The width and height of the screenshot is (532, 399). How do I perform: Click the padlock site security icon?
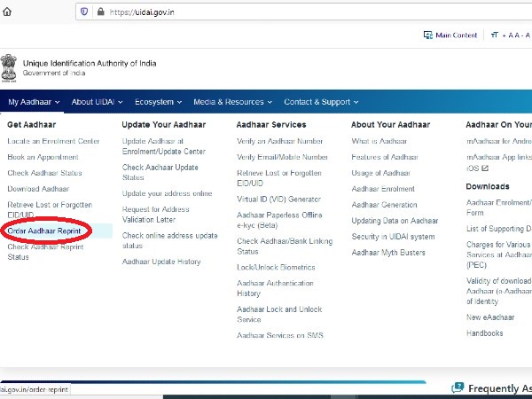click(100, 12)
